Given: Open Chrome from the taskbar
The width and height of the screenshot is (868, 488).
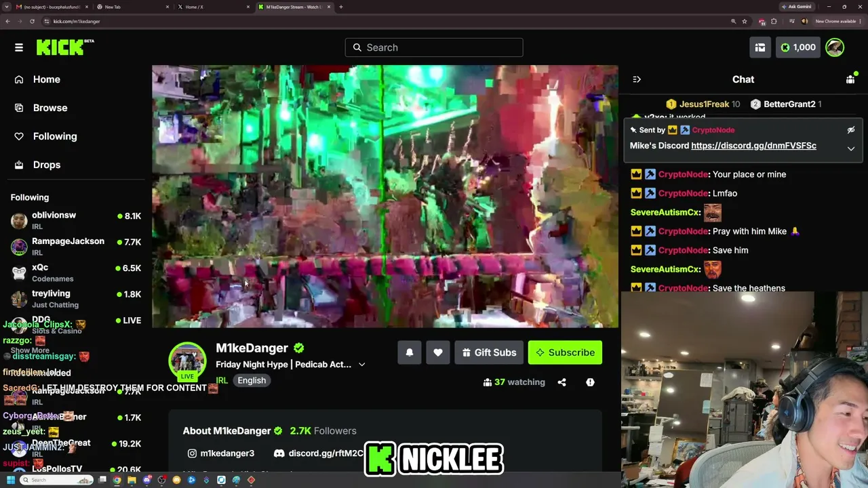Looking at the screenshot, I should point(117,480).
